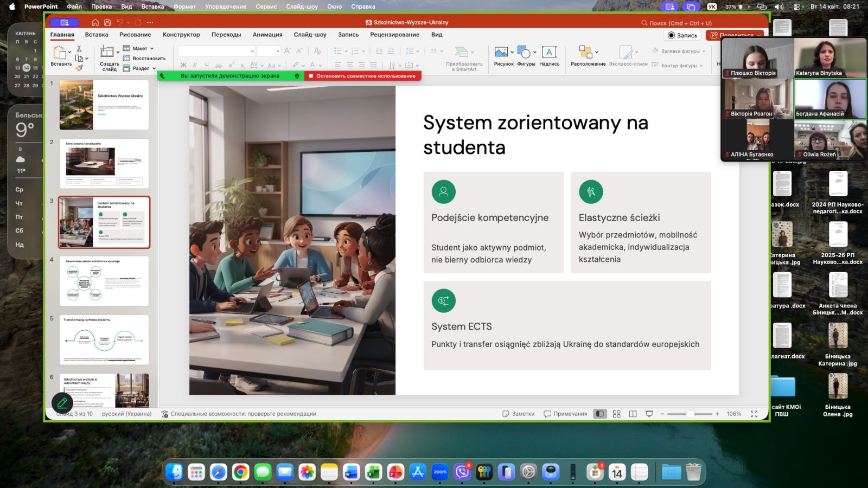
Task: Open the Фигуры shapes dropdown arrow
Action: pyautogui.click(x=535, y=52)
